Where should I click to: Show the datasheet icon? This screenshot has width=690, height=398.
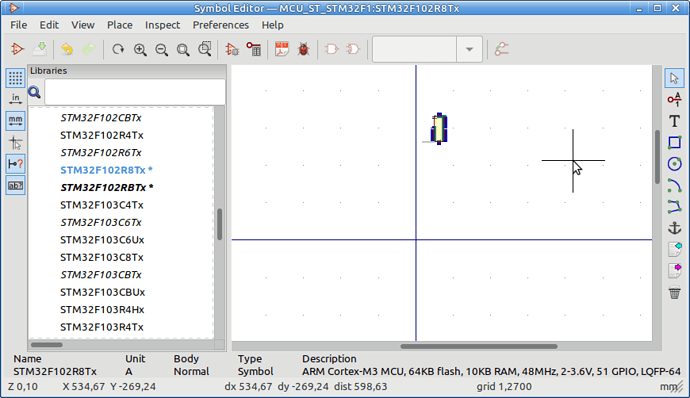tap(282, 49)
